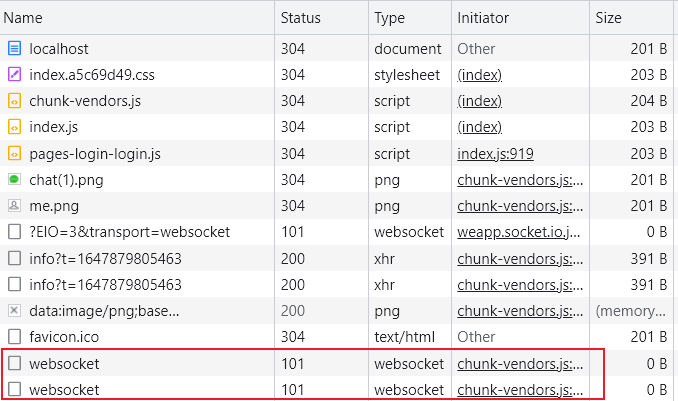The width and height of the screenshot is (678, 401).
Task: Click the favicon.ico blank file icon
Action: point(14,337)
